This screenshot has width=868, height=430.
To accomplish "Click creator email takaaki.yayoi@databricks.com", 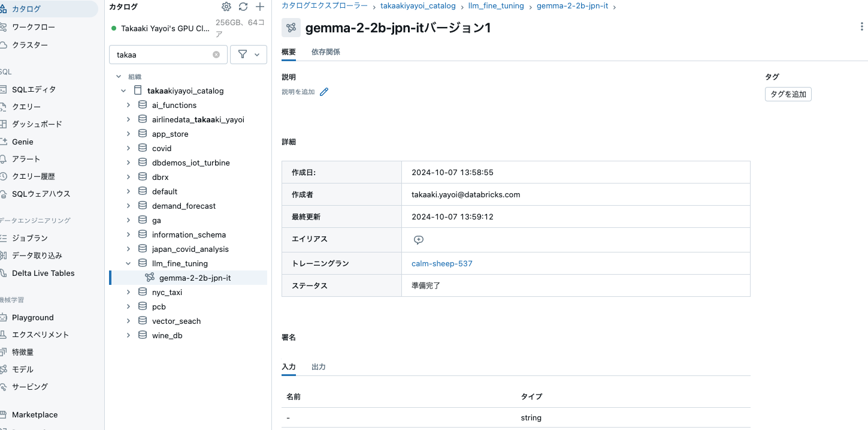I will (x=466, y=194).
